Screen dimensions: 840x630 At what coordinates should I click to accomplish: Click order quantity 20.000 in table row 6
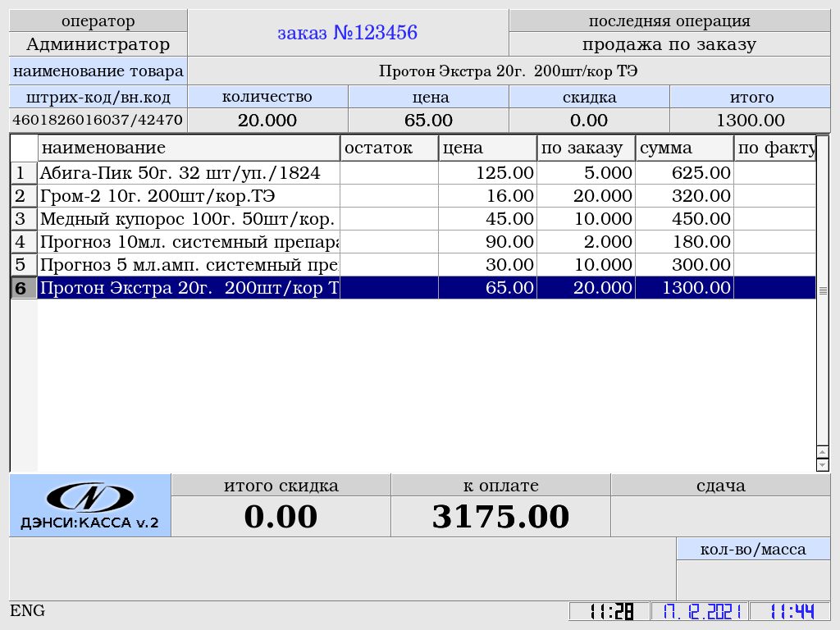click(x=586, y=288)
